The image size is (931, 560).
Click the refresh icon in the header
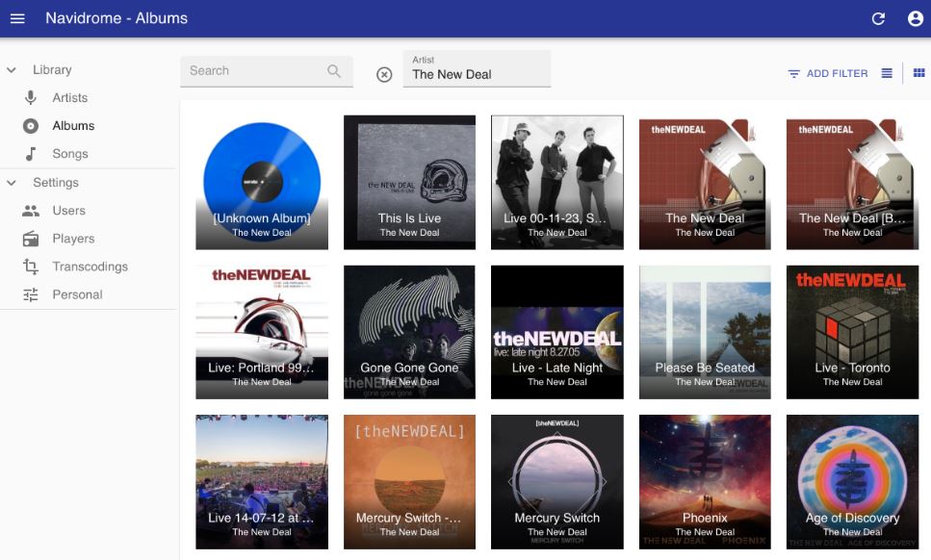pos(878,18)
